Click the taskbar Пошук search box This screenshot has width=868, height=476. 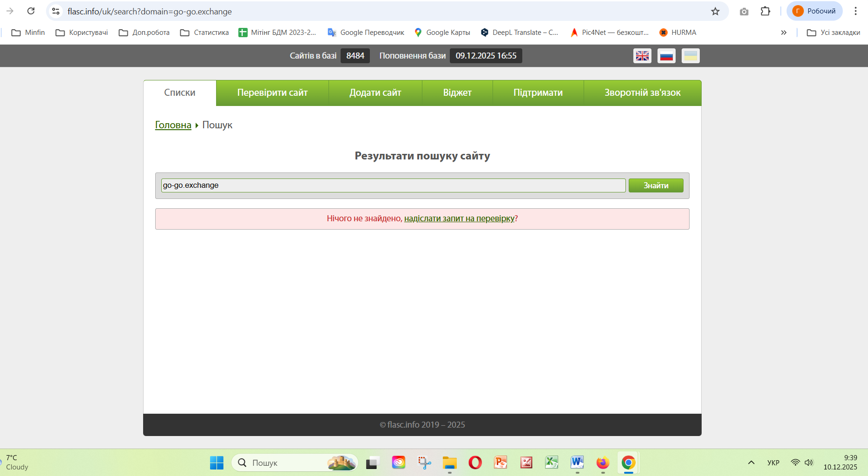point(295,463)
